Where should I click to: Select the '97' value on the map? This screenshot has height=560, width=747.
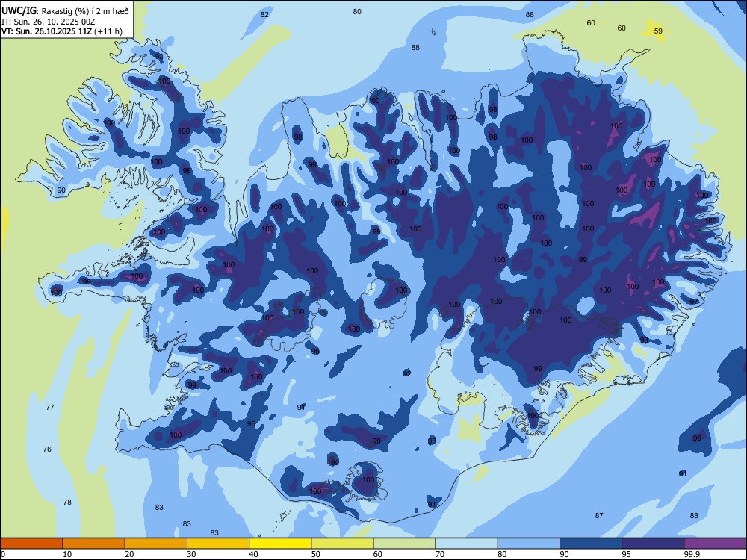click(x=694, y=302)
